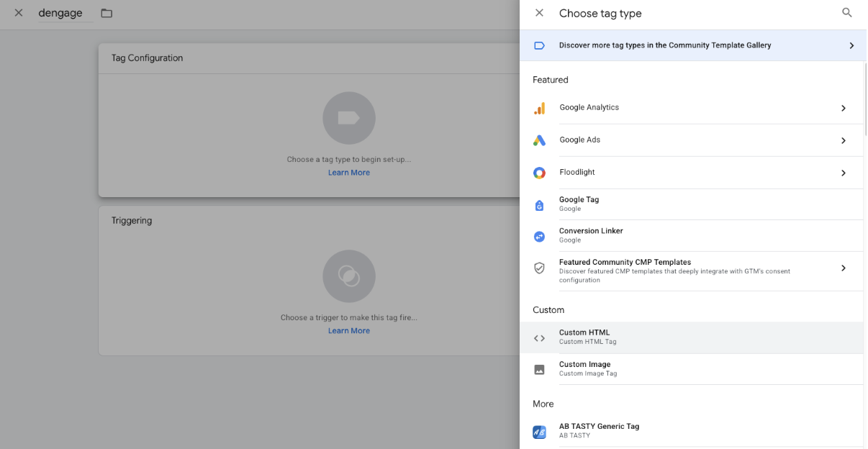Click the folder icon beside dengage
This screenshot has width=868, height=449.
[x=107, y=13]
